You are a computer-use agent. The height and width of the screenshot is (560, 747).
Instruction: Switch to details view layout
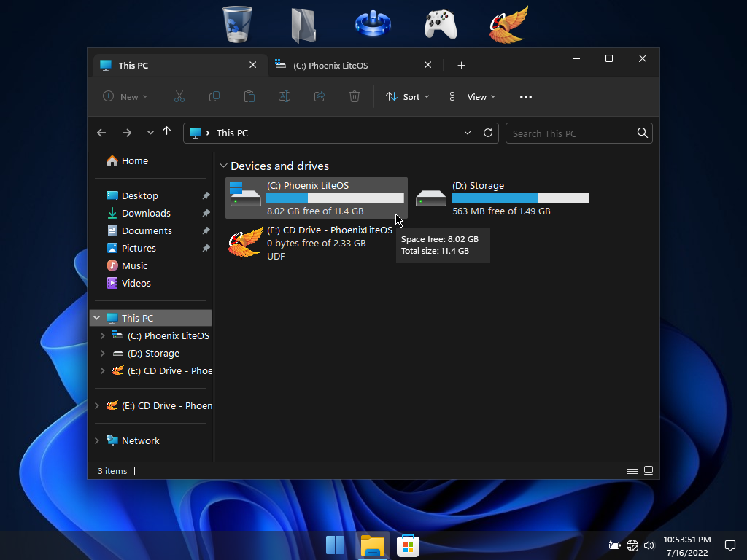(x=632, y=470)
